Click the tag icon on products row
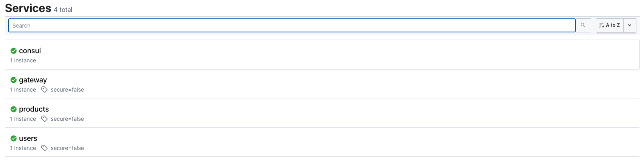The width and height of the screenshot is (644, 168). pyautogui.click(x=44, y=119)
